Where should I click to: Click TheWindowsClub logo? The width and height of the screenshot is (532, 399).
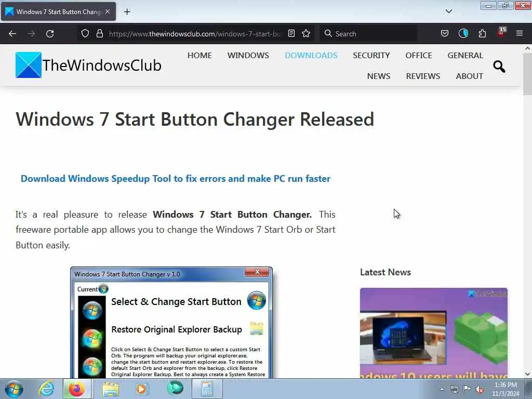[88, 65]
